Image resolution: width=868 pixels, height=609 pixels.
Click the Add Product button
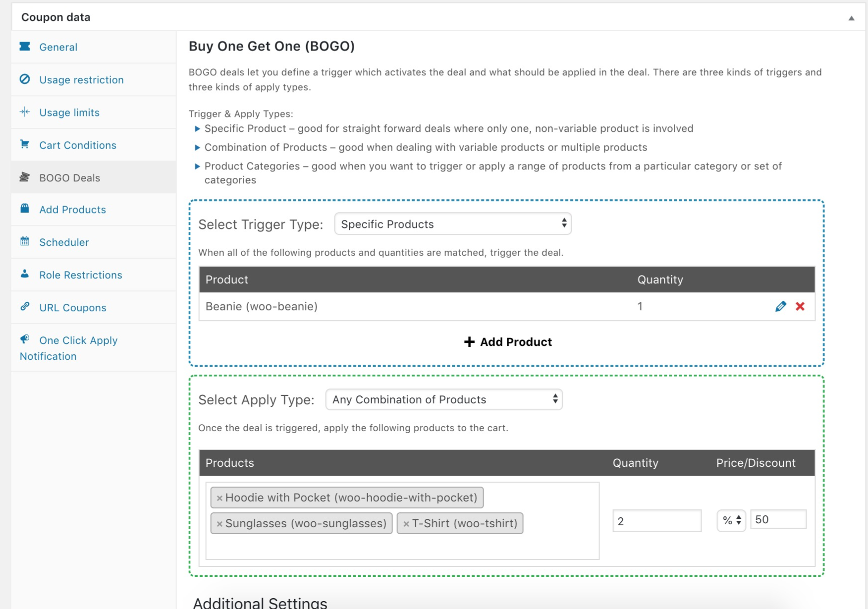tap(507, 342)
